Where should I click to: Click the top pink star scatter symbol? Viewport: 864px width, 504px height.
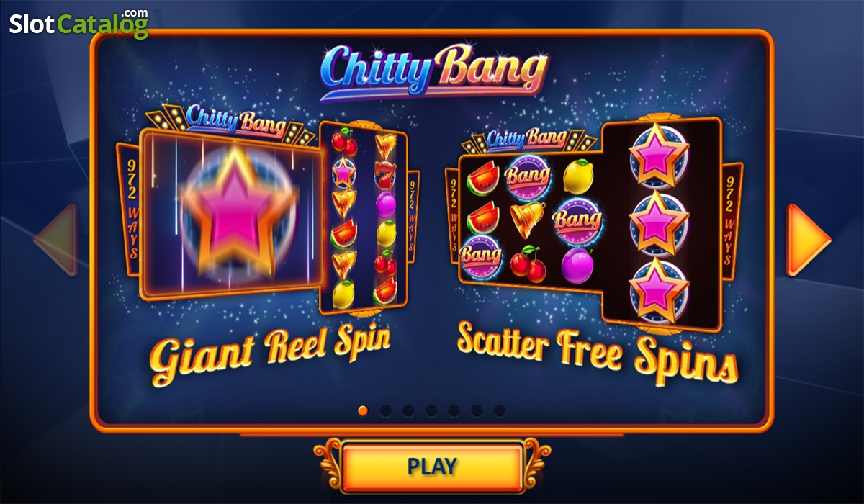click(659, 156)
